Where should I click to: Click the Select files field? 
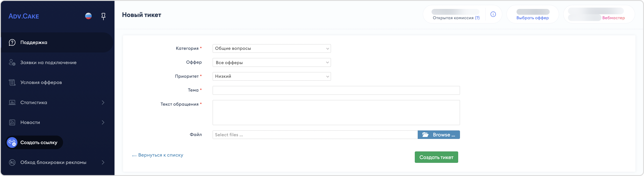315,135
